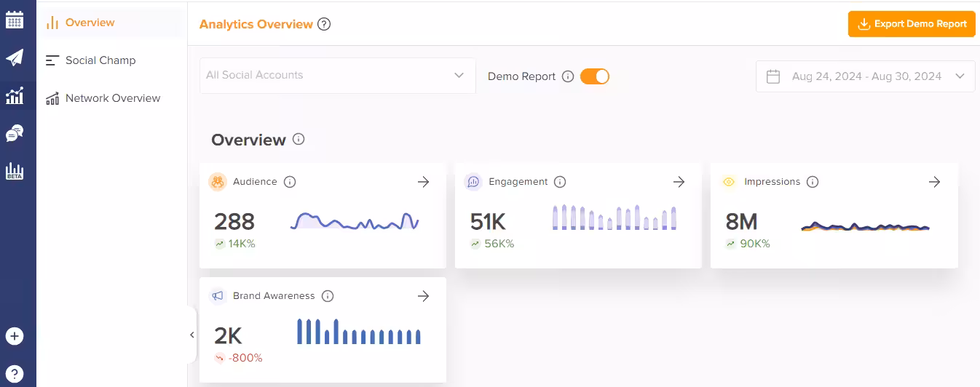Click the Engagement bar chart thumbnail
The image size is (980, 387).
click(x=614, y=218)
